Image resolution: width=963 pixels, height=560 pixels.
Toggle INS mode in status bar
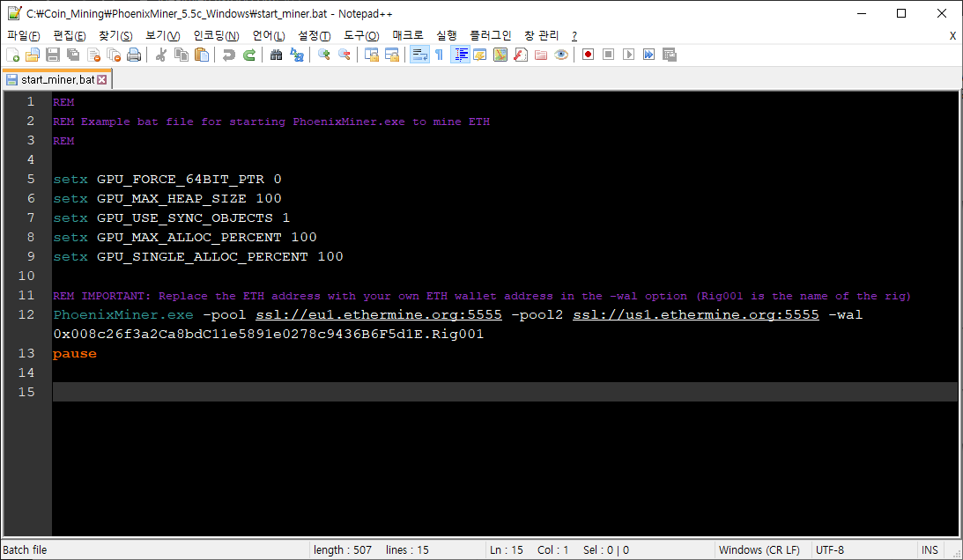[930, 550]
